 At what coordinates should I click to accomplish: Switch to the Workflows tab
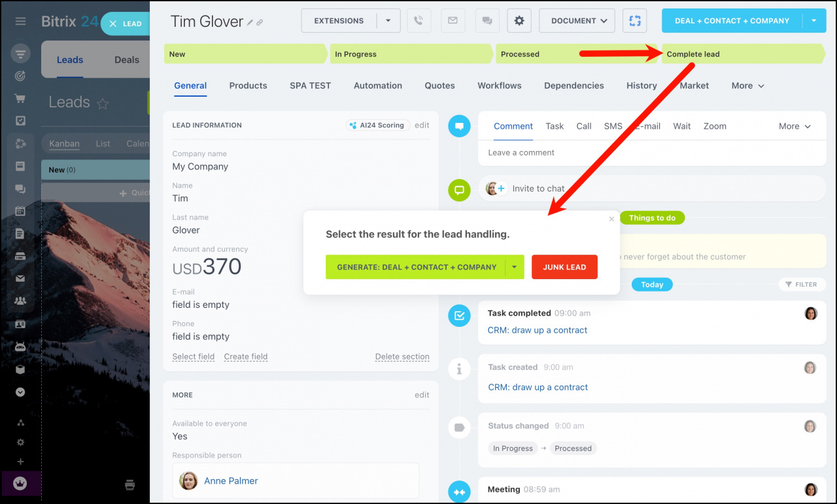[x=500, y=86]
